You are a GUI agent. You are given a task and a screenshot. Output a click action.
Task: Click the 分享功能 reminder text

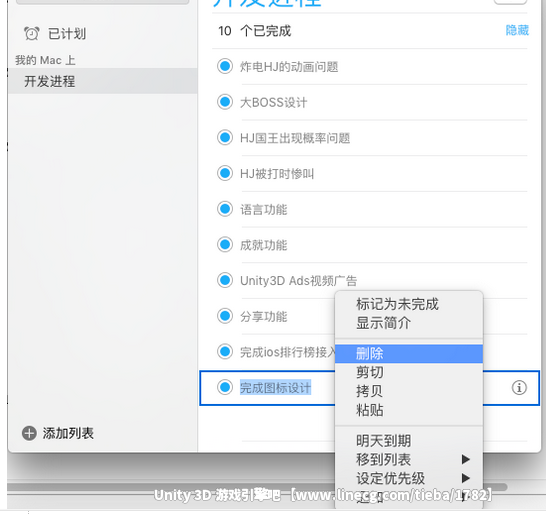pyautogui.click(x=264, y=316)
